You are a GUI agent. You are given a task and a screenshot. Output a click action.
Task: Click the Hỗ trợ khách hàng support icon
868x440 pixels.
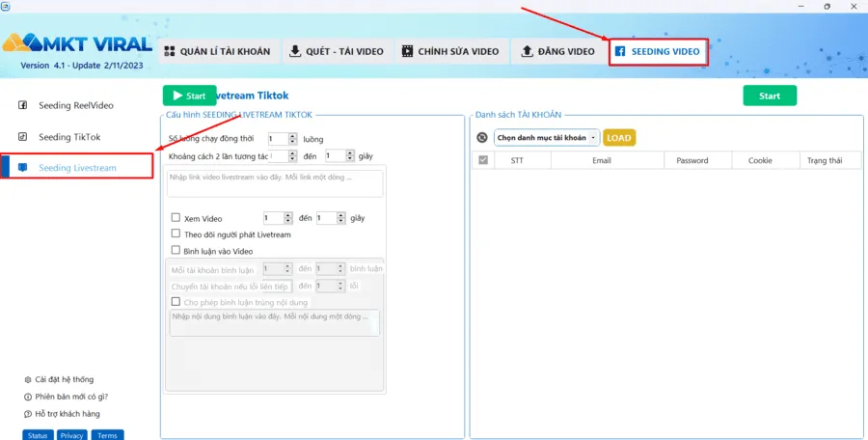pos(27,414)
